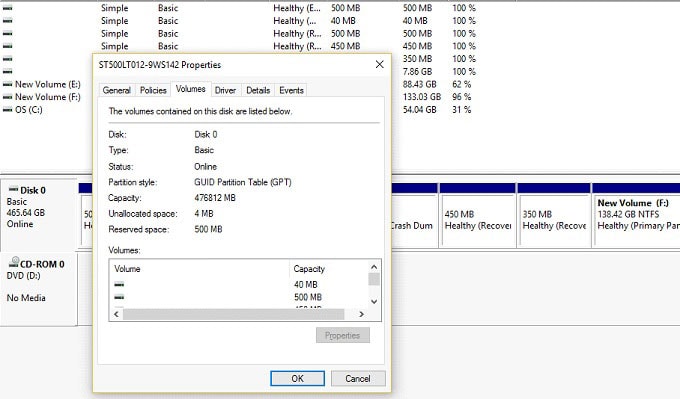Open the Policies tab
This screenshot has width=680, height=399.
pyautogui.click(x=153, y=90)
